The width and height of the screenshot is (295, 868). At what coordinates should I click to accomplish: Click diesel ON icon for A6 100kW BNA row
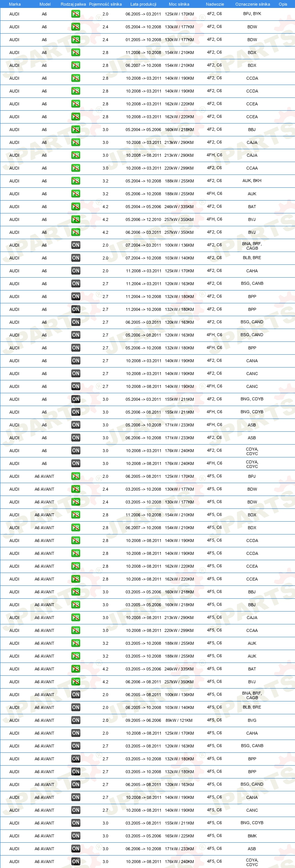76,245
